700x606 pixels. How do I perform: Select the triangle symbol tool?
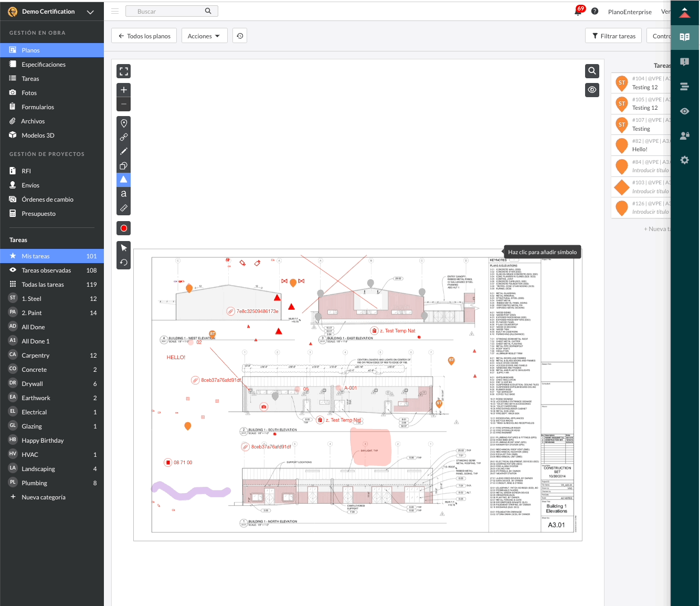point(124,180)
